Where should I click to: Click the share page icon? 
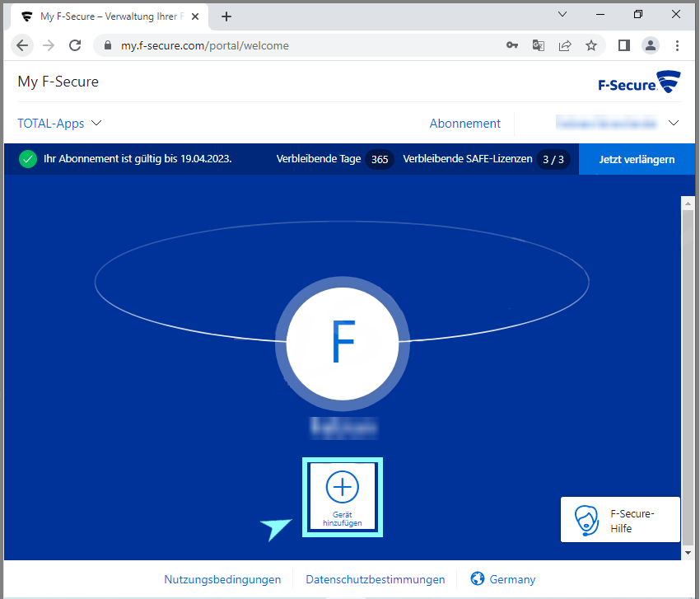[x=565, y=45]
